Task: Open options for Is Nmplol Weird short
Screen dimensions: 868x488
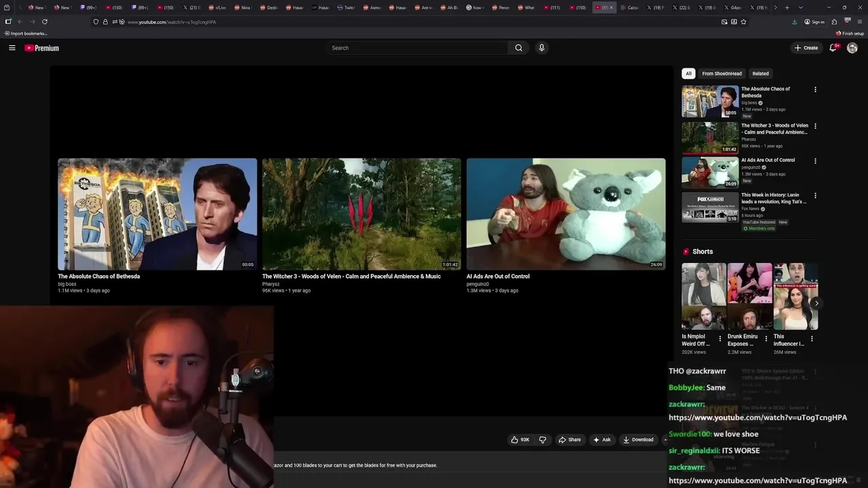Action: [x=720, y=338]
